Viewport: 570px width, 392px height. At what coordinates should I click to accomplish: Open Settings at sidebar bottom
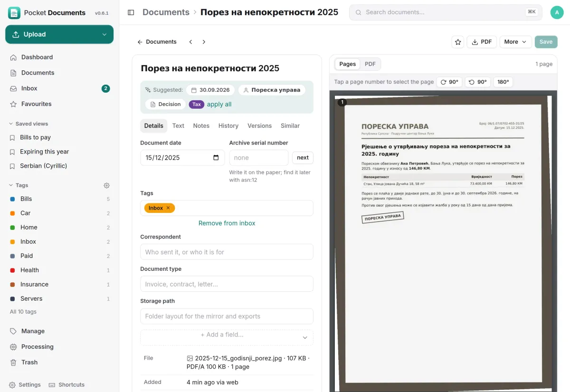25,385
